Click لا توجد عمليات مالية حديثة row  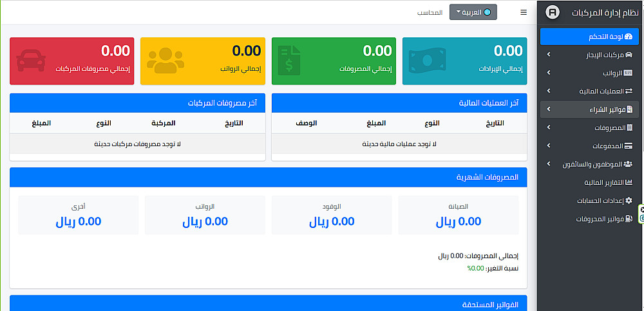[x=399, y=144]
